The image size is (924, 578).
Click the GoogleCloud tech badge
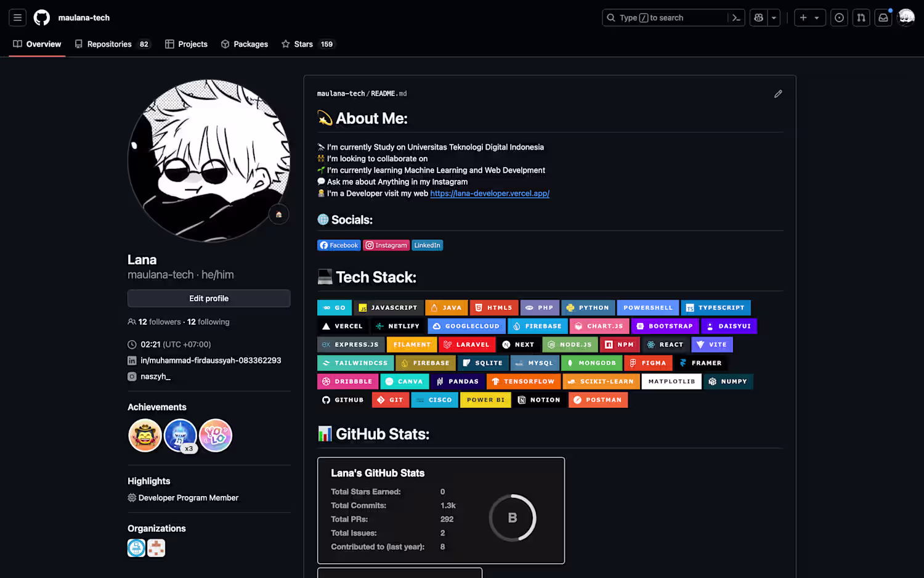click(x=467, y=326)
